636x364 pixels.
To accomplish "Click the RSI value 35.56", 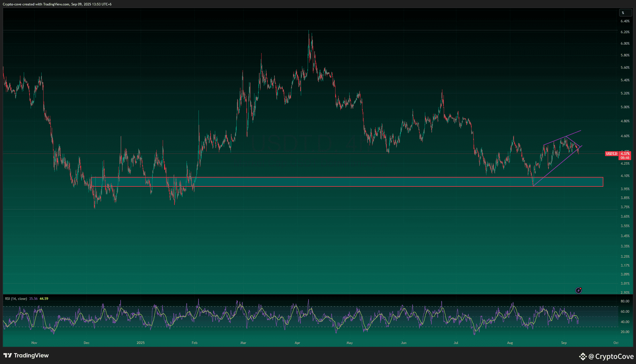I will point(33,299).
